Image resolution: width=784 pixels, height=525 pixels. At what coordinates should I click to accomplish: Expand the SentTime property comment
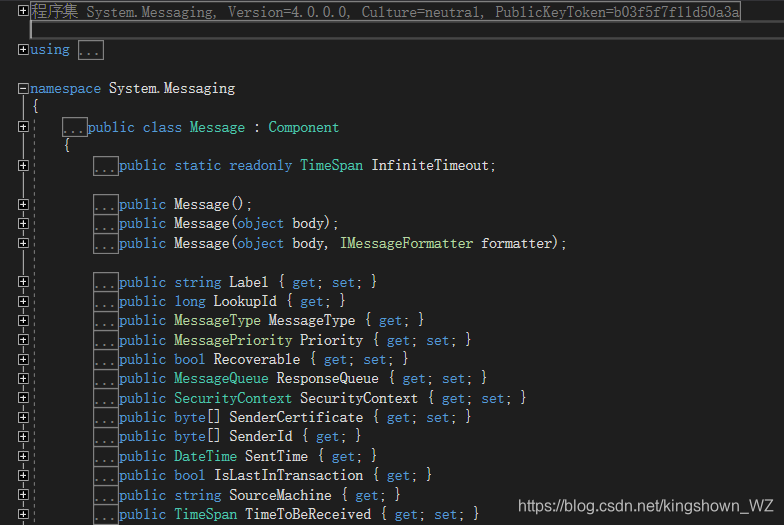pos(23,456)
